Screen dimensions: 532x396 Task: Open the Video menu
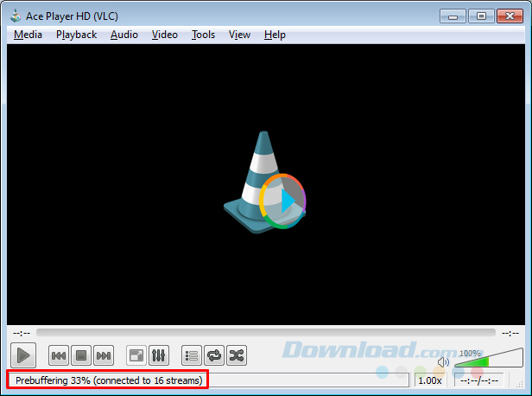tap(165, 35)
